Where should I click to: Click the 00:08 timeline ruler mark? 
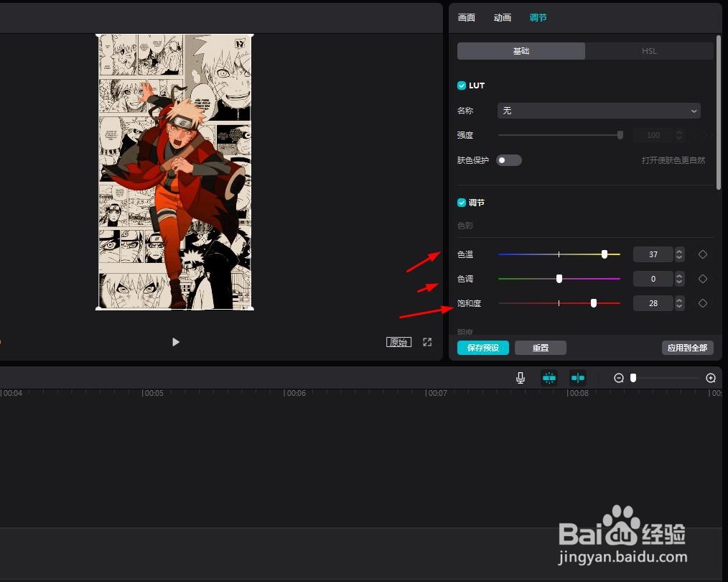point(578,393)
